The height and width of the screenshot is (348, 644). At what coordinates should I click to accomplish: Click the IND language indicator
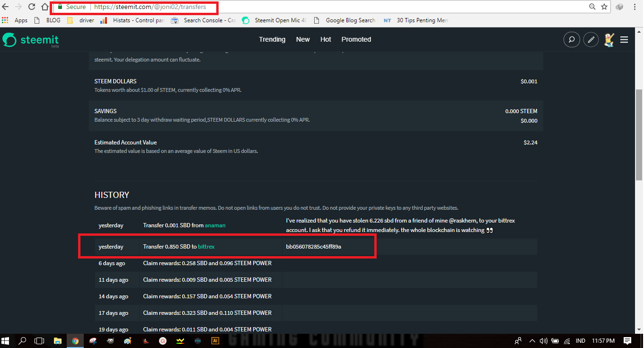point(581,340)
